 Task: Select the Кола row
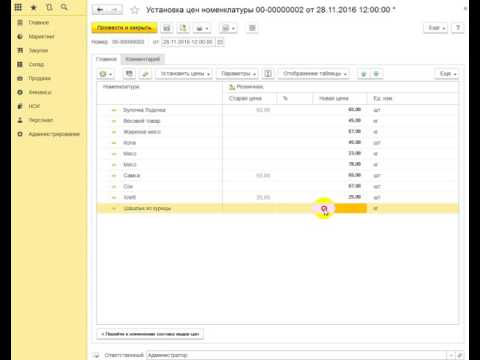278,143
